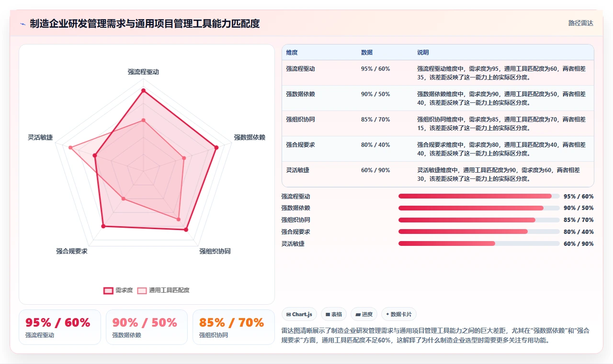Click the 强组织协同 progress bar
Image resolution: width=613 pixels, height=364 pixels.
coord(479,220)
